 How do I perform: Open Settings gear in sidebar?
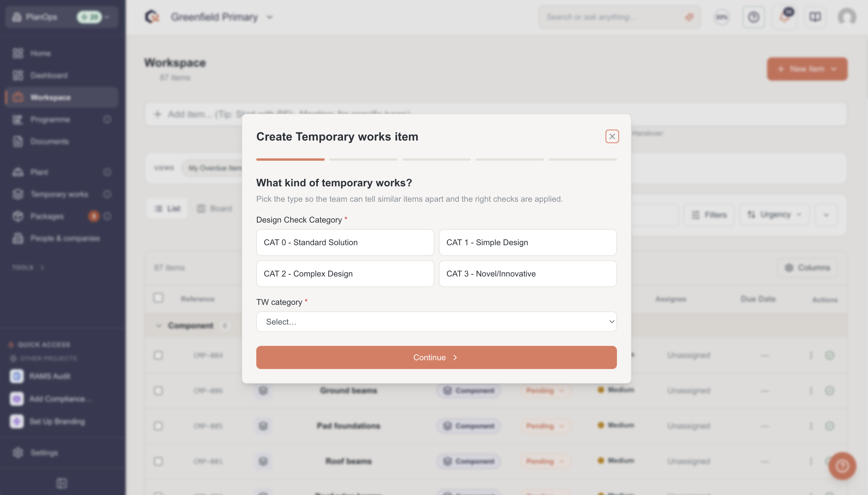[x=18, y=452]
